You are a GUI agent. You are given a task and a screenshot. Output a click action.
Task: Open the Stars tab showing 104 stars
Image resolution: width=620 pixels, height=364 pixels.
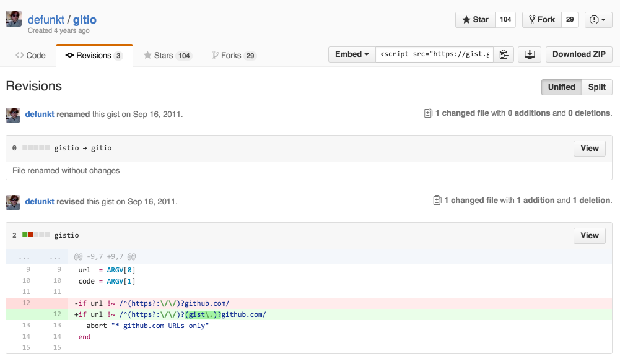click(x=167, y=55)
